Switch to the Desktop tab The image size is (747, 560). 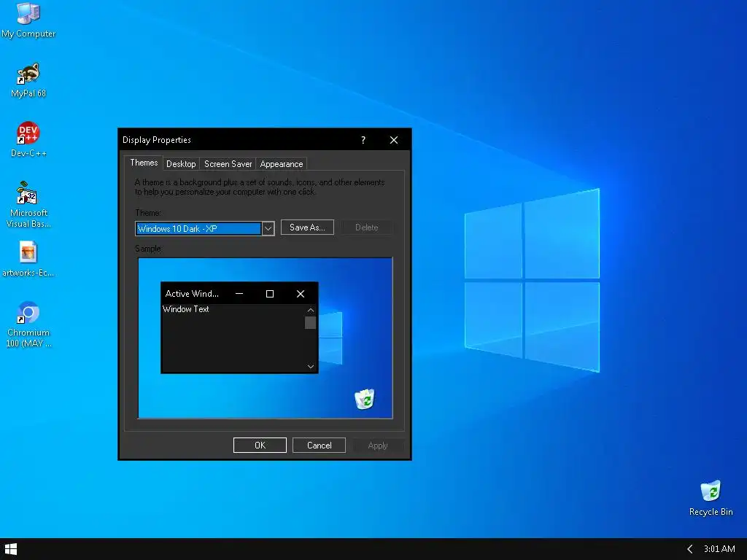tap(181, 164)
